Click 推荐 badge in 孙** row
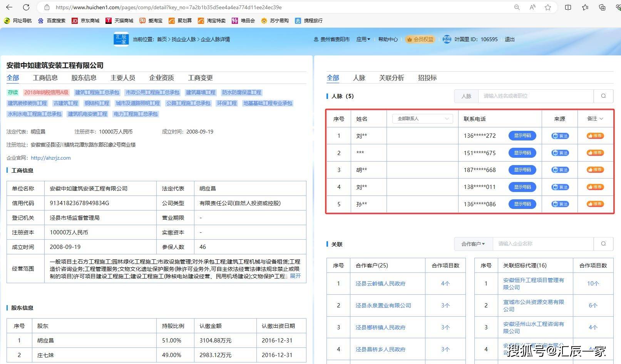Viewport: 621px width, 364px height. click(595, 204)
